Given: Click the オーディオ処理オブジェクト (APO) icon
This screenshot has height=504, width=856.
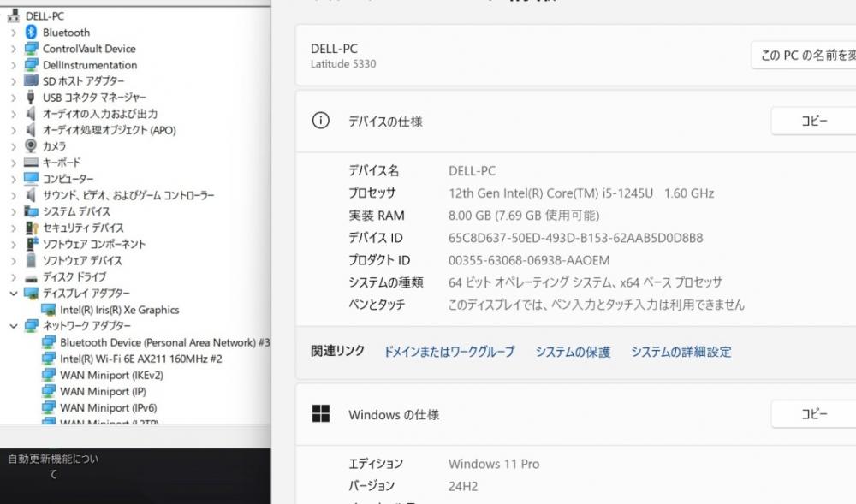Looking at the screenshot, I should [31, 130].
